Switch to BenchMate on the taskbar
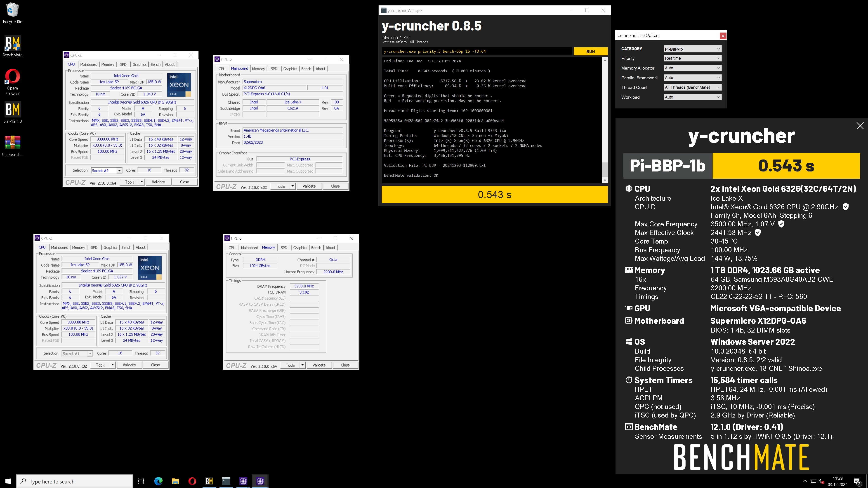This screenshot has height=488, width=868. 209,481
